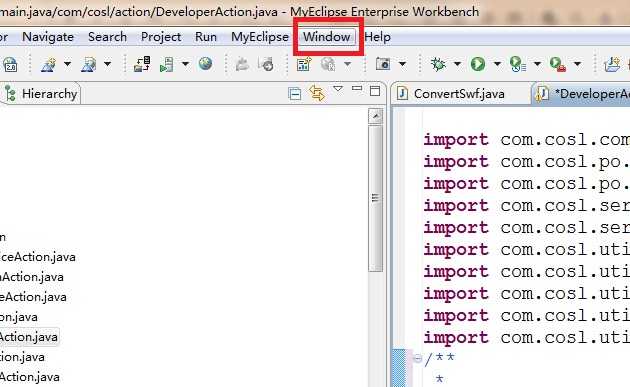630x387 pixels.
Task: Click the deploy to server toolbar icon
Action: point(142,64)
